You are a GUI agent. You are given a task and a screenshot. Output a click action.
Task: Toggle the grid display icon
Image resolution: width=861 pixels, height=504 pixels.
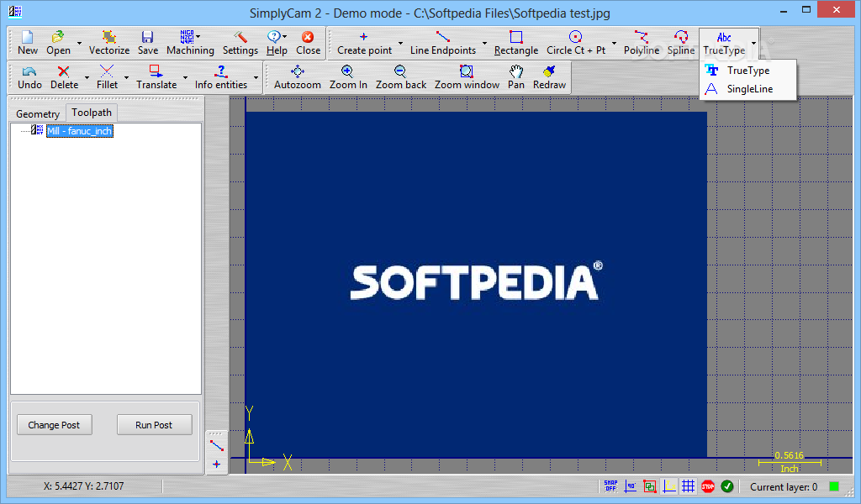pyautogui.click(x=688, y=486)
